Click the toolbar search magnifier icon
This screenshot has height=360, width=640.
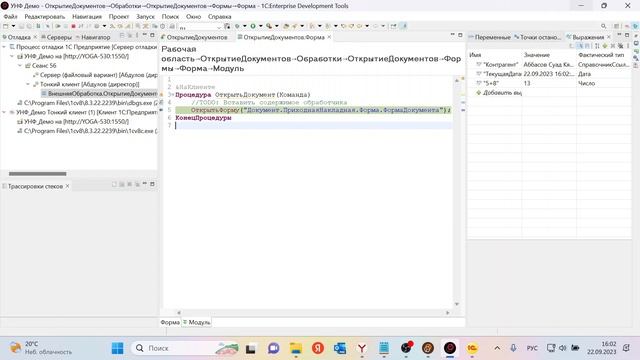coord(603,26)
